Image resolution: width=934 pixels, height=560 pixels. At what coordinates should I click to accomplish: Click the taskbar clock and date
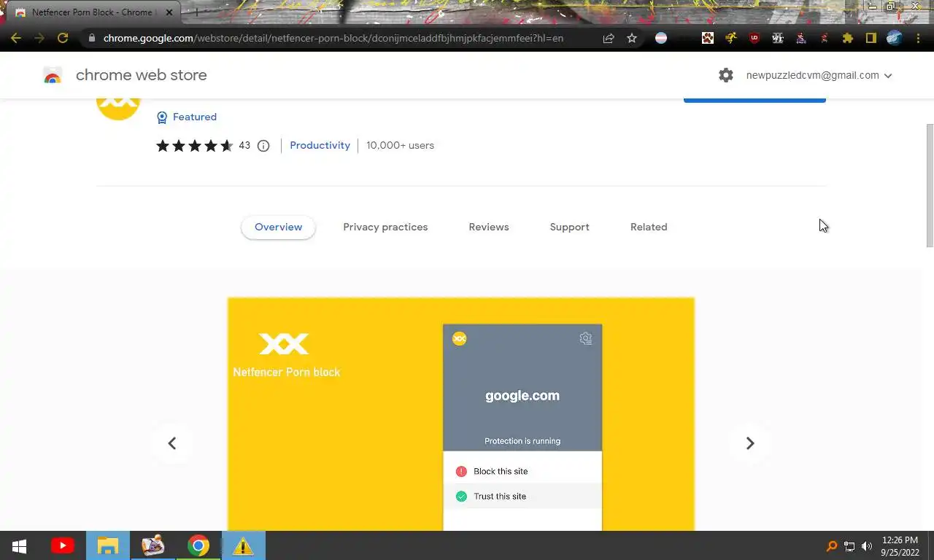coord(900,546)
